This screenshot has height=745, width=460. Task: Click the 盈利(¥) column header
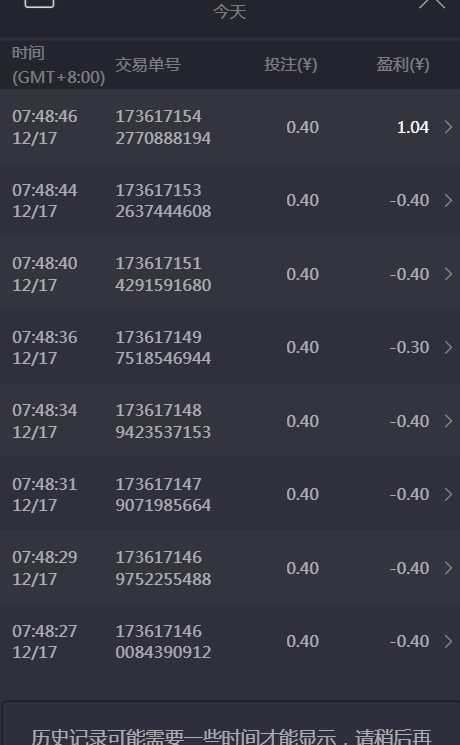click(x=403, y=65)
